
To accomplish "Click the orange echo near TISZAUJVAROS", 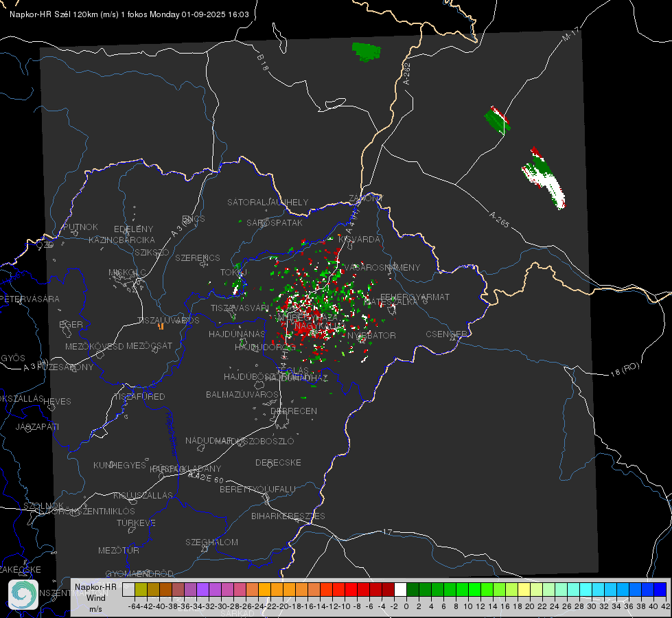I will point(161,326).
